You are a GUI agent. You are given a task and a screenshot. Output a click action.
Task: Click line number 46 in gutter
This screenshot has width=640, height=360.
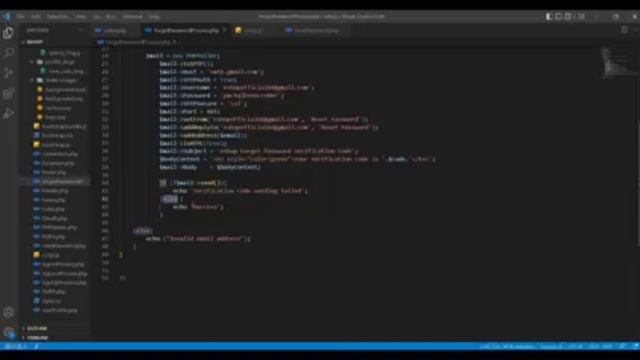106,231
